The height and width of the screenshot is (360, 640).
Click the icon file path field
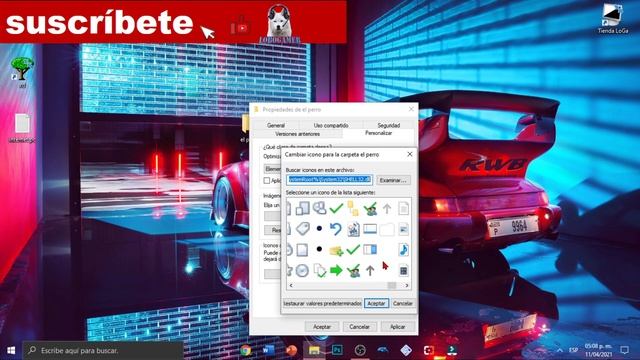pyautogui.click(x=329, y=180)
